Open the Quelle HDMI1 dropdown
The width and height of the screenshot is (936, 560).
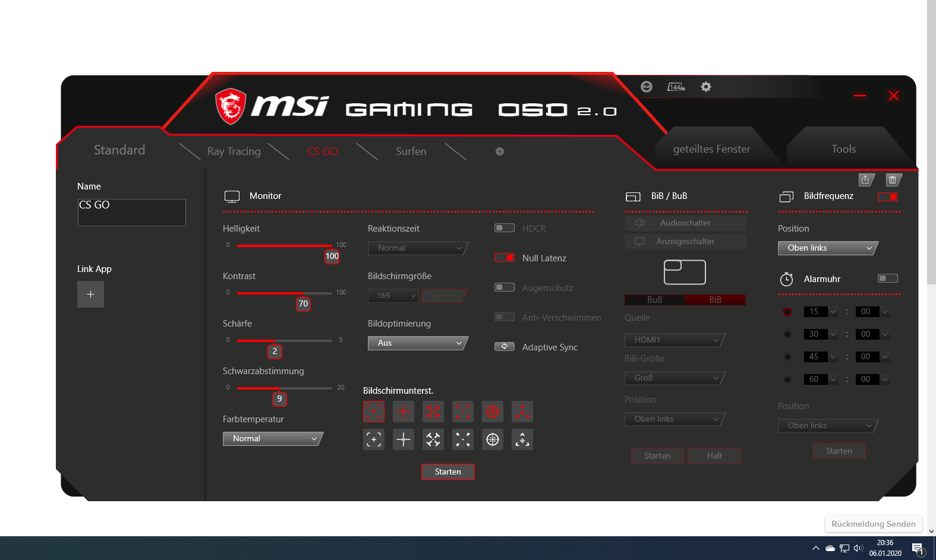[675, 340]
